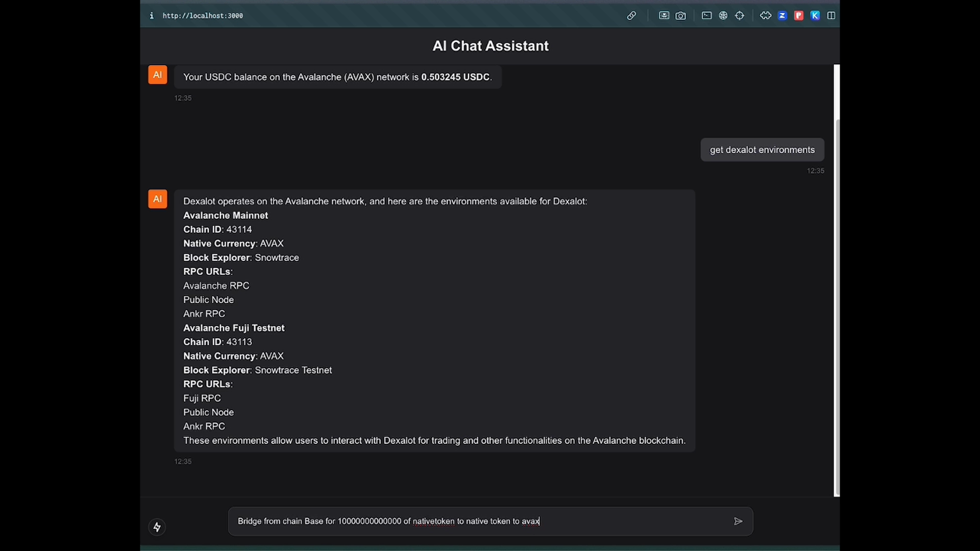Image resolution: width=980 pixels, height=551 pixels.
Task: Click the send message arrow icon
Action: (x=738, y=521)
